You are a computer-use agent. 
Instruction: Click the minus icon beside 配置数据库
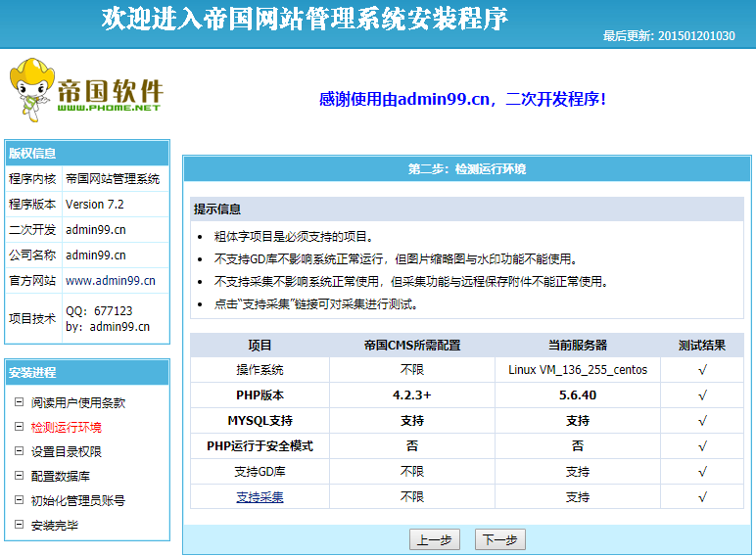19,476
